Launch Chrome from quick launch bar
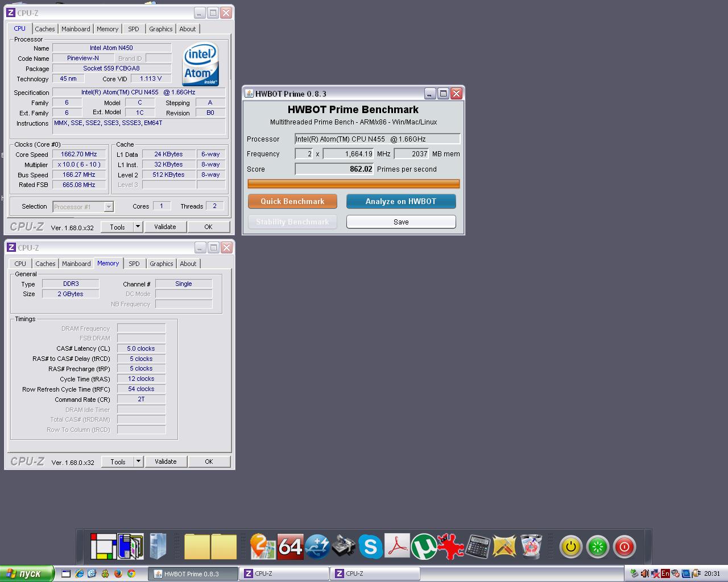Image resolution: width=728 pixels, height=582 pixels. (x=131, y=573)
